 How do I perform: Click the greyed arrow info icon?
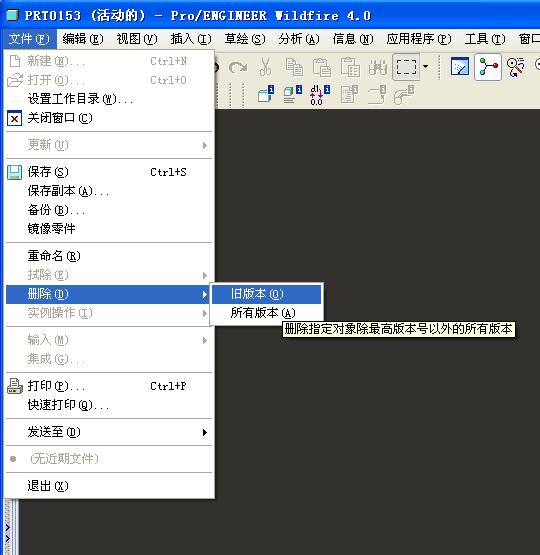[377, 95]
